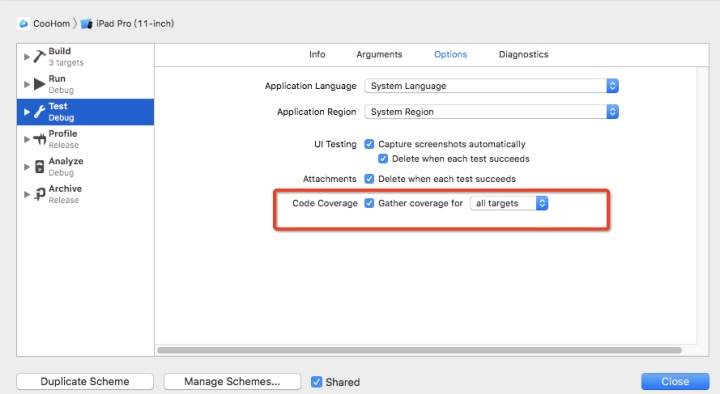The height and width of the screenshot is (394, 720).
Task: Open the Application Language dropdown
Action: click(x=491, y=86)
